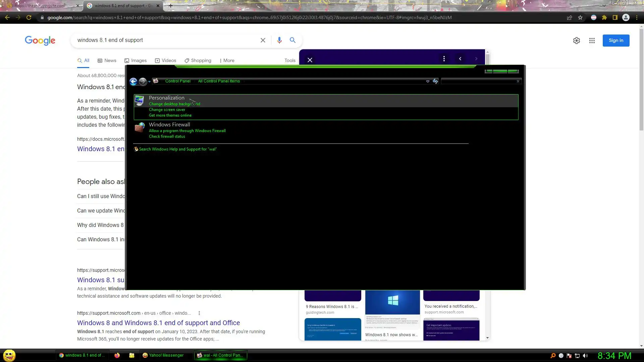Click Check firewall status link
Screen dimensions: 644x362
167,136
